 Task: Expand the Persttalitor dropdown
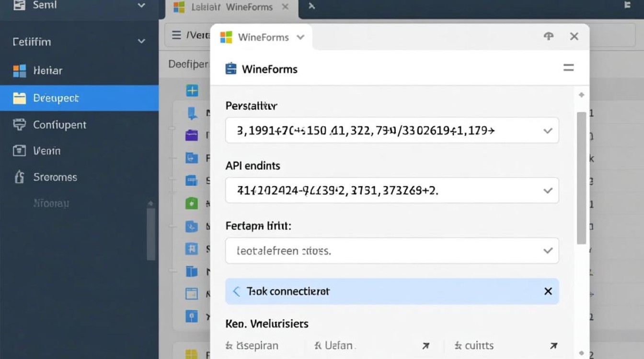tap(548, 131)
